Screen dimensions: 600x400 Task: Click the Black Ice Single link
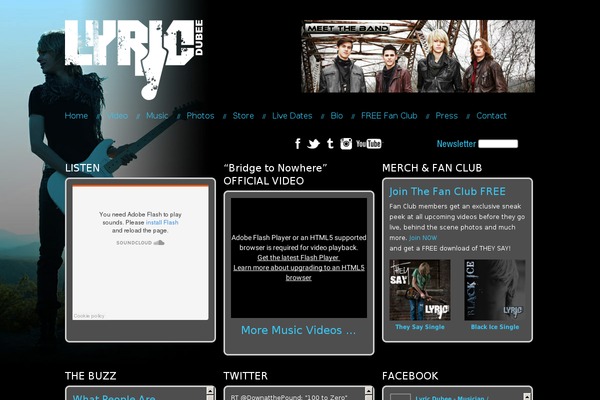(x=495, y=327)
